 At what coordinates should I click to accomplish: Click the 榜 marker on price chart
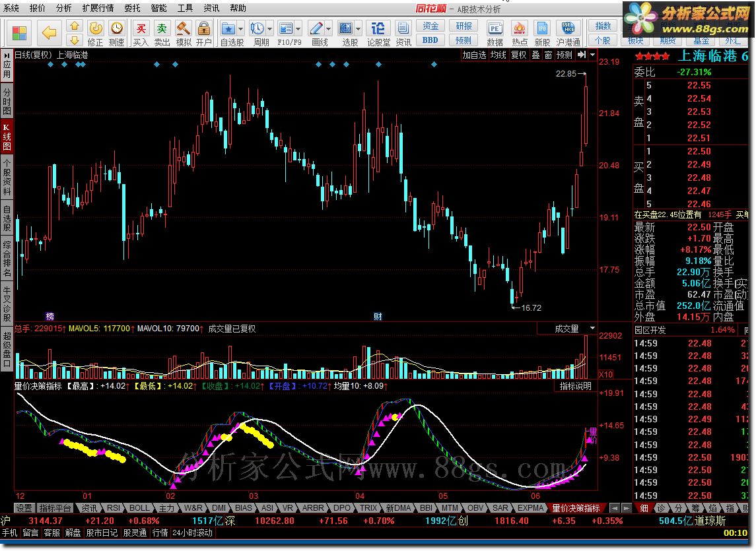(x=50, y=316)
